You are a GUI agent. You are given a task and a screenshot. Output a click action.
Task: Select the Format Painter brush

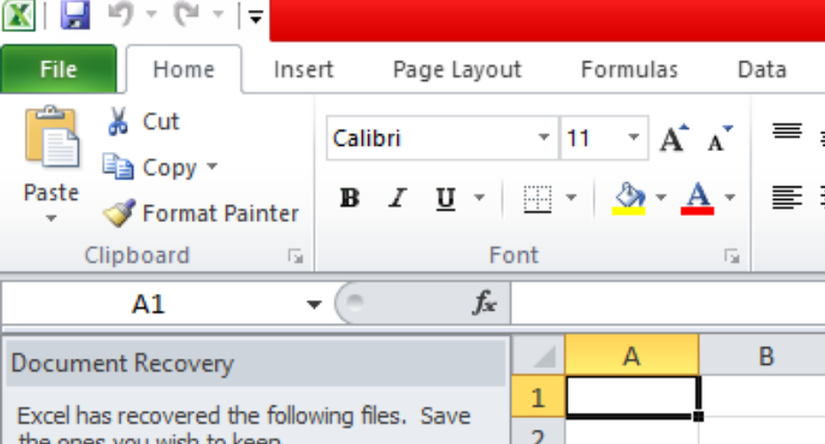pos(119,213)
